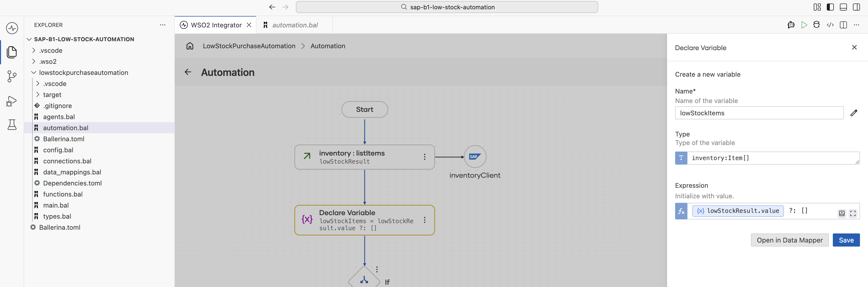The width and height of the screenshot is (868, 287).
Task: Open the inventory:listItems node options menu
Action: 424,157
